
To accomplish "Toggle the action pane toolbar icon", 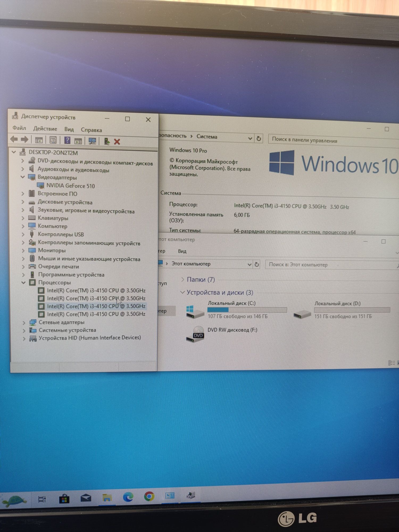I will [78, 141].
